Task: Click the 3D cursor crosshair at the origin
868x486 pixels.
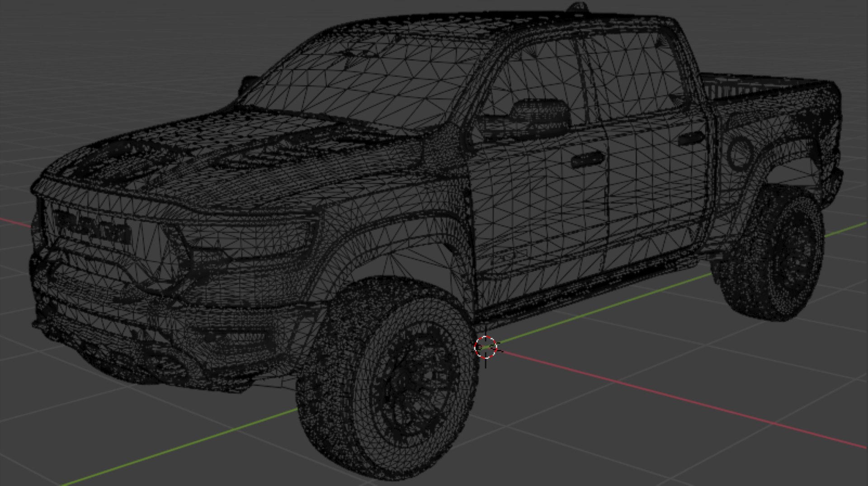Action: (486, 348)
